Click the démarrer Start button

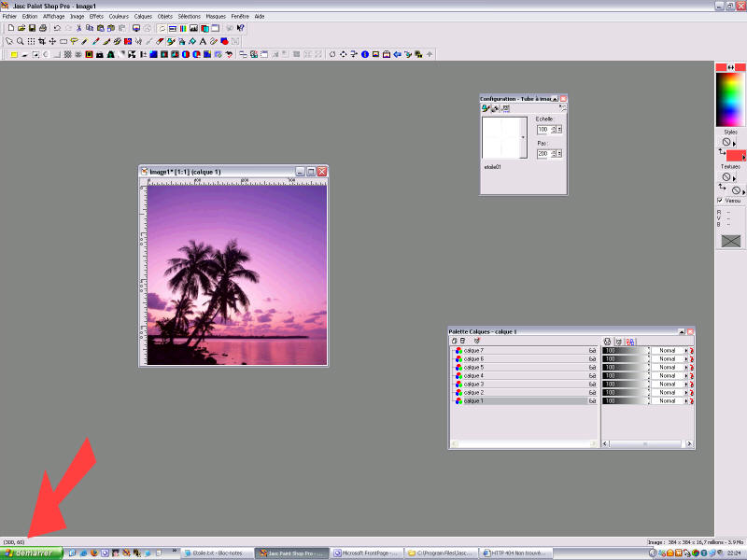coord(32,553)
